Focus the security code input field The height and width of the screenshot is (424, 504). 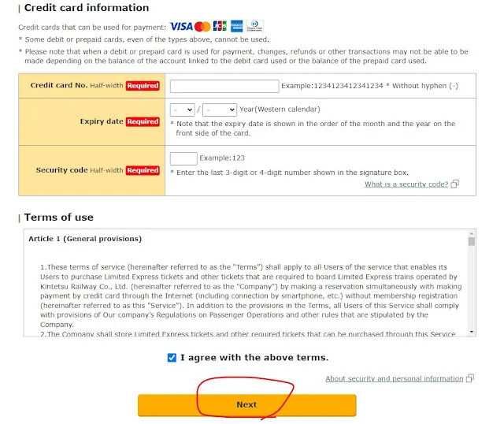pyautogui.click(x=183, y=158)
